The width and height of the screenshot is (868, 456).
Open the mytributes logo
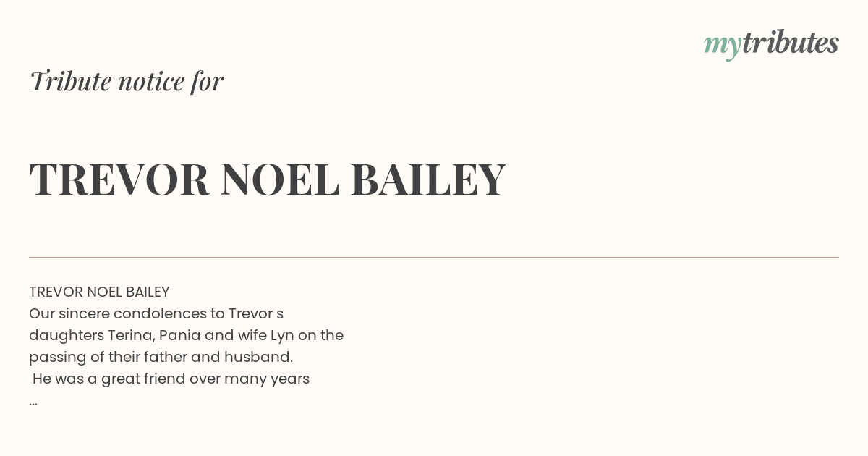click(771, 44)
